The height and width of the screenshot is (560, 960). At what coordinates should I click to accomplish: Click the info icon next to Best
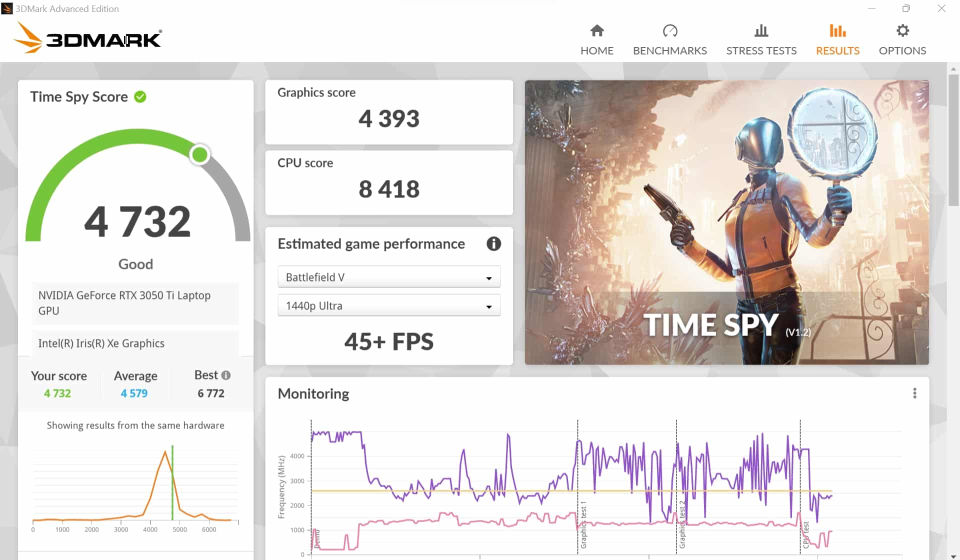pos(226,375)
